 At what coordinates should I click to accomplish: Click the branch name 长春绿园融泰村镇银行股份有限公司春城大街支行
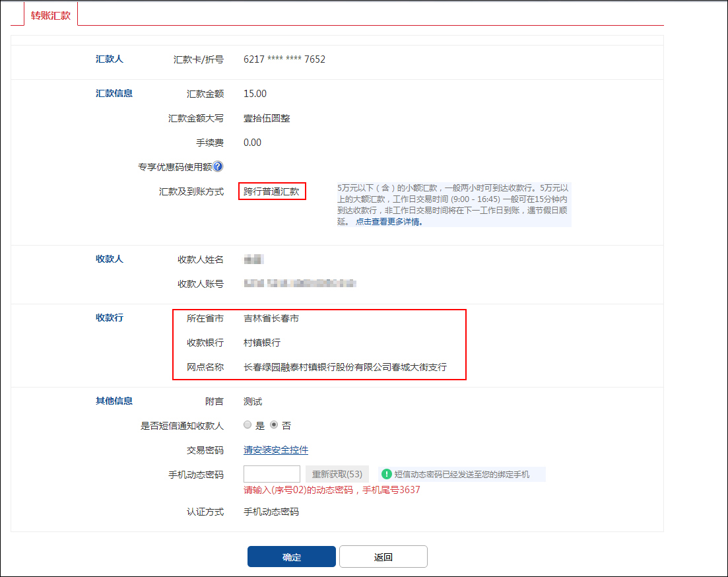tap(345, 367)
